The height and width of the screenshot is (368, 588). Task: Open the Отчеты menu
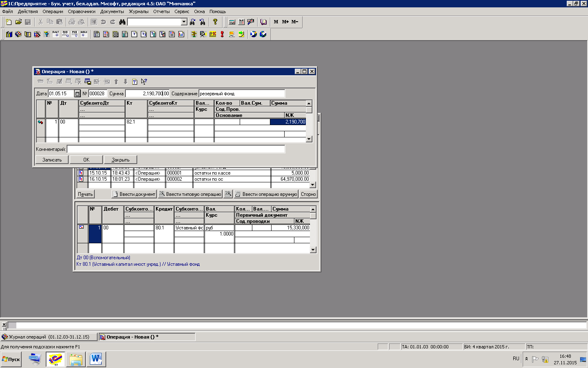click(161, 11)
